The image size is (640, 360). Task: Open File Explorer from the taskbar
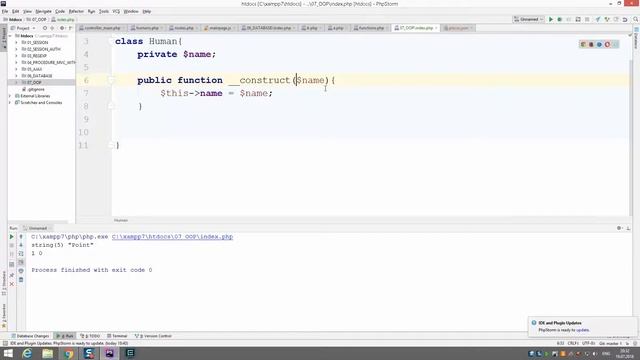[48, 353]
